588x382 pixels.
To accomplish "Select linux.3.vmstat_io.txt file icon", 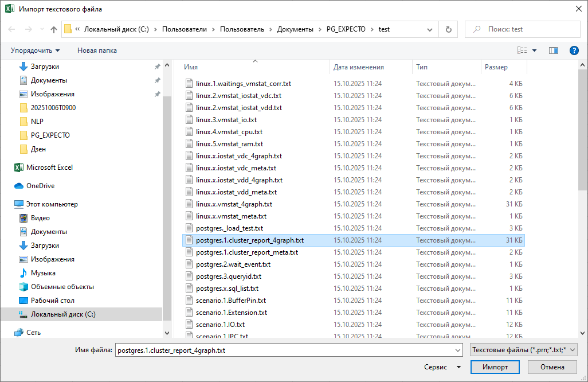I will (189, 120).
